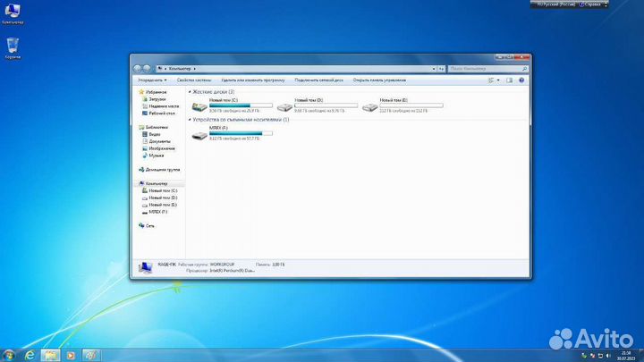The image size is (644, 362).
Task: Select Документы under Библиотеки
Action: tap(159, 141)
